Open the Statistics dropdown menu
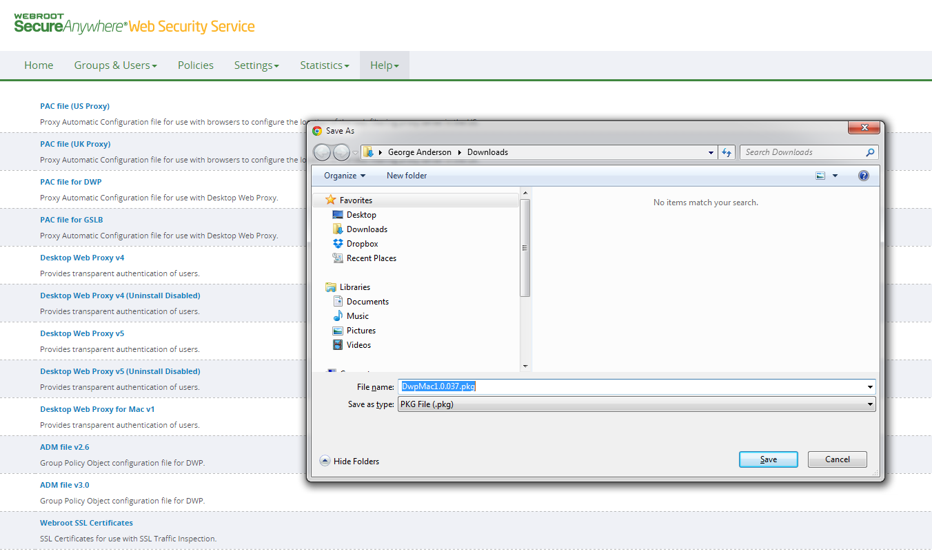The height and width of the screenshot is (560, 932). click(x=325, y=65)
